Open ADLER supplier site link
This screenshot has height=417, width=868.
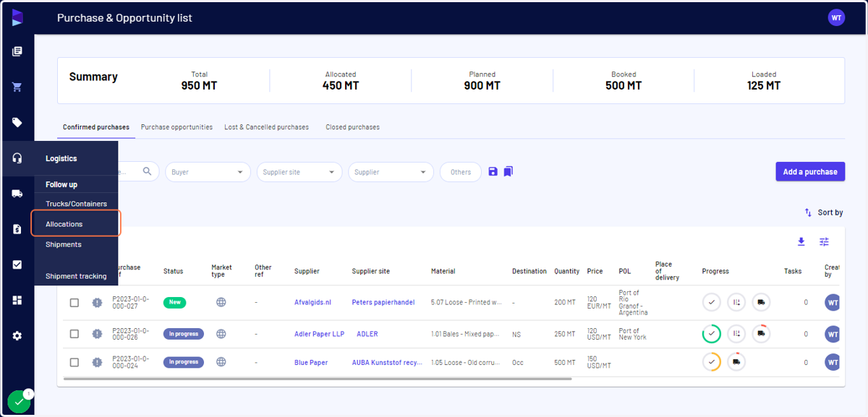click(x=367, y=334)
